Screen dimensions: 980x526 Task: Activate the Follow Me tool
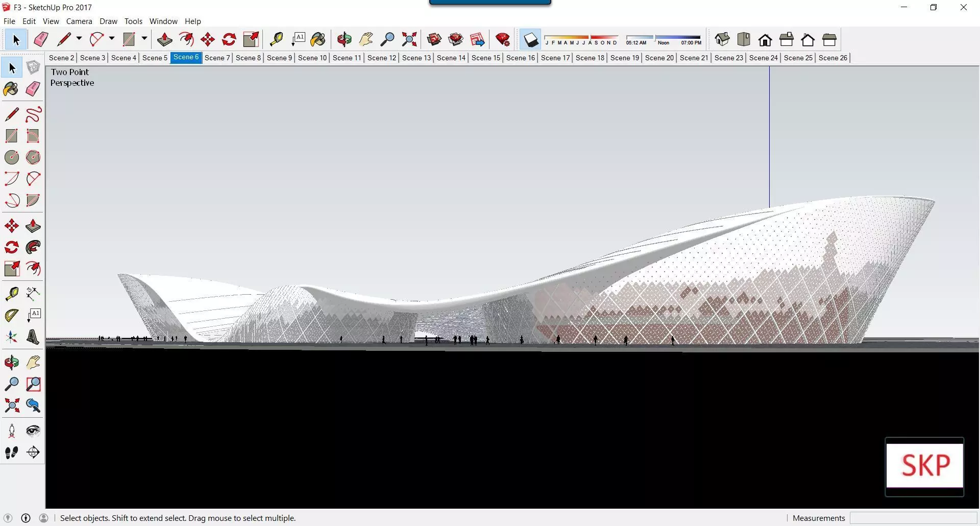[x=33, y=247]
